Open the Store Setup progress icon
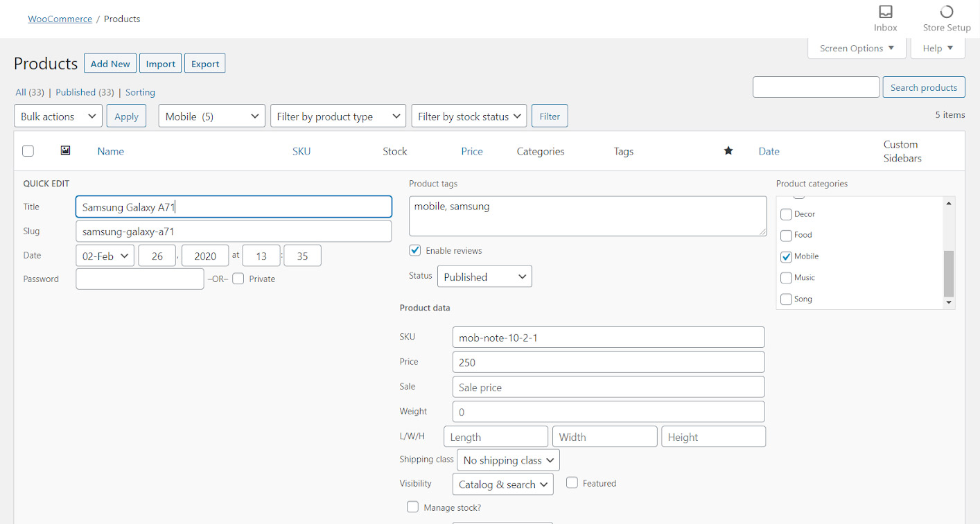Screen dimensions: 980x524 pyautogui.click(x=946, y=12)
